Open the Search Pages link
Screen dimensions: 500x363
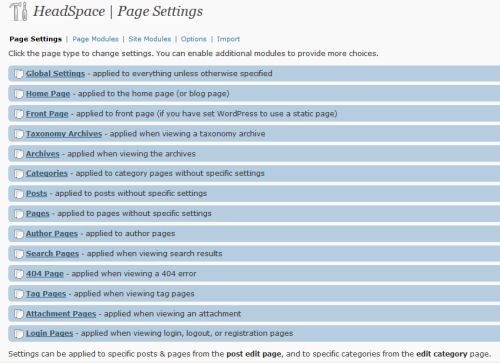[x=52, y=254]
